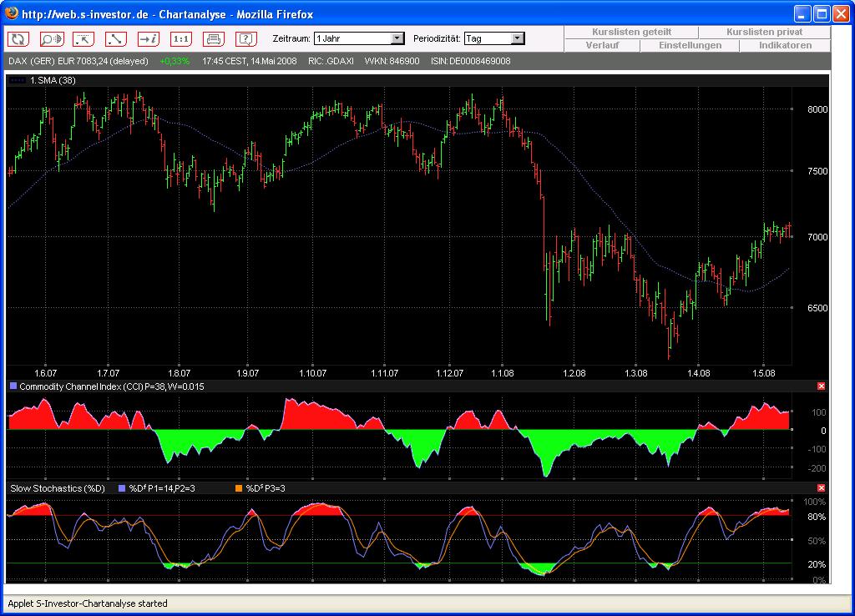This screenshot has width=855, height=616.
Task: Click the orange %Ds legend color square
Action: [238, 488]
